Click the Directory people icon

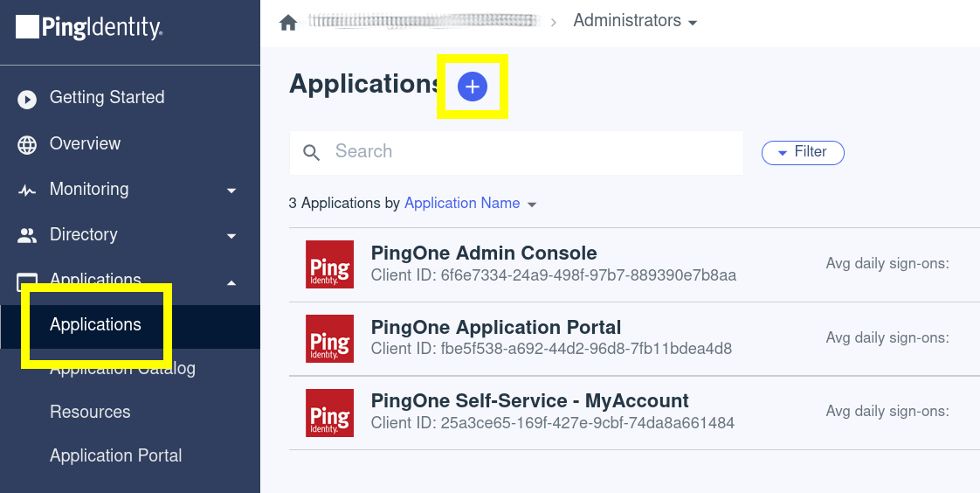[27, 235]
